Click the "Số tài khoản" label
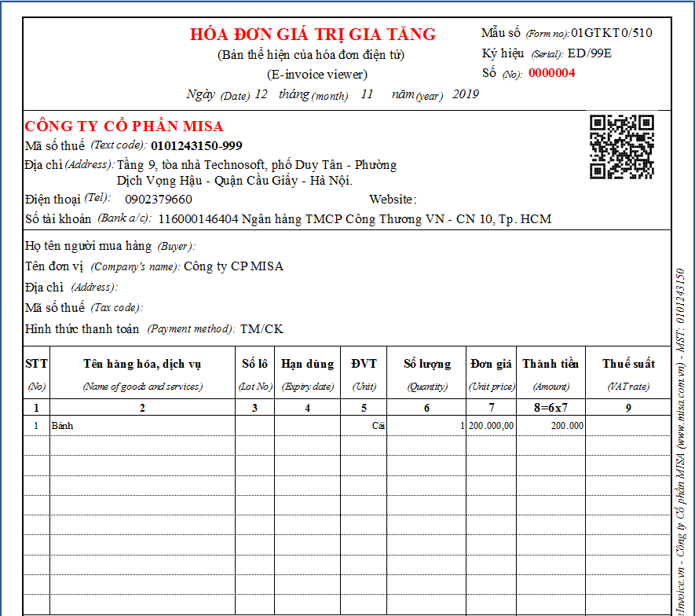 [x=58, y=219]
